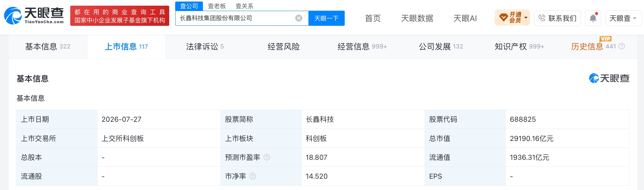Click the 天眼一下 search button
This screenshot has width=644, height=190.
click(326, 18)
